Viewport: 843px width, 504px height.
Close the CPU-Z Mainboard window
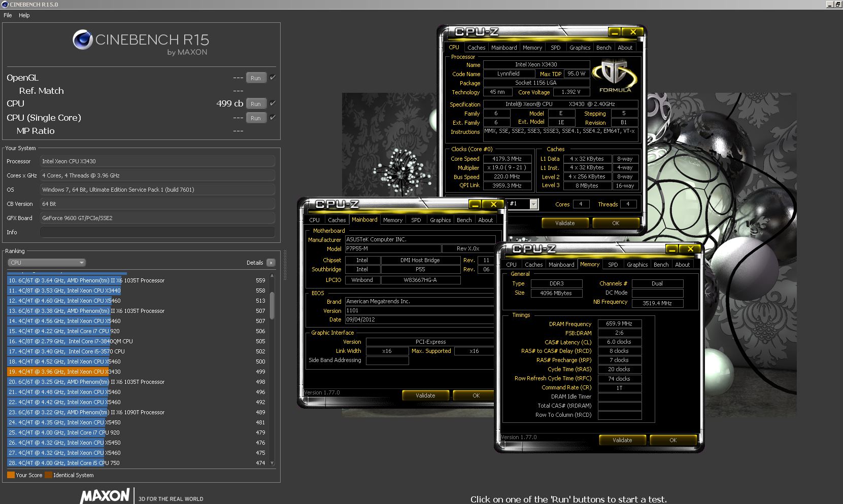pos(493,204)
